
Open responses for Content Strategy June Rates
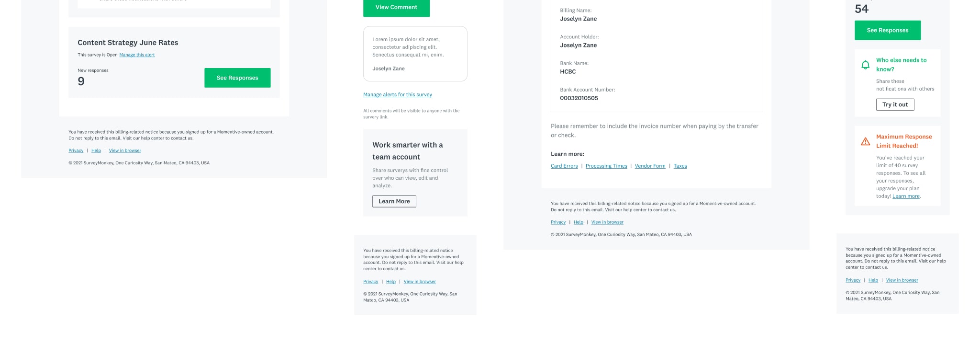pyautogui.click(x=237, y=78)
